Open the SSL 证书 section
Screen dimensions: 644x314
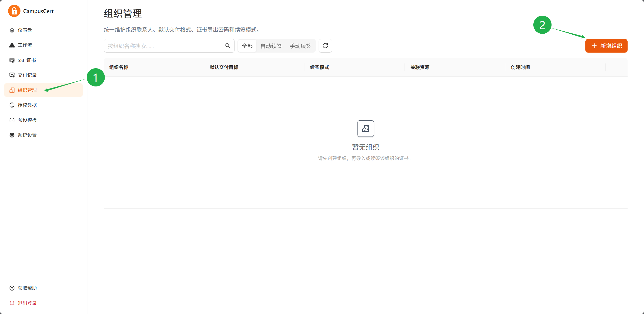click(x=43, y=60)
